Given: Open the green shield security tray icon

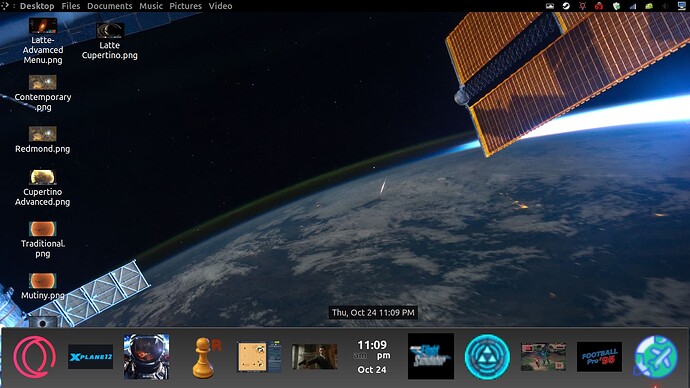Looking at the screenshot, I should point(617,6).
